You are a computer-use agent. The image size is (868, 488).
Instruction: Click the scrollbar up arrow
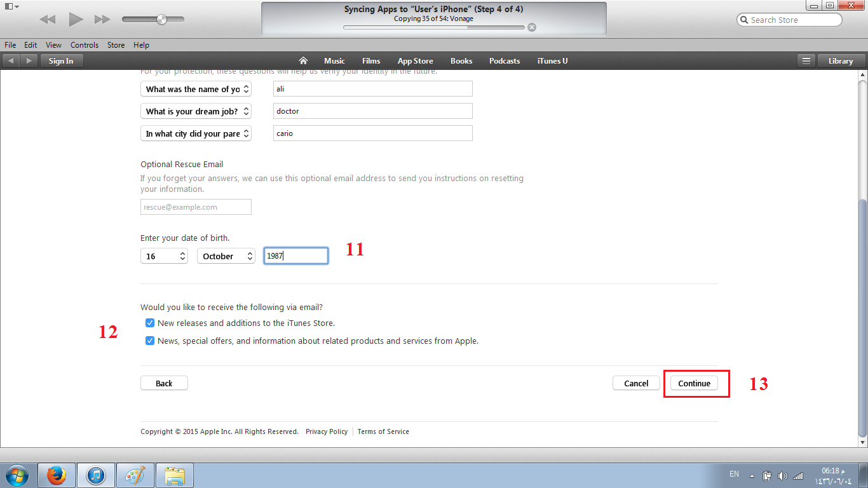pyautogui.click(x=862, y=76)
